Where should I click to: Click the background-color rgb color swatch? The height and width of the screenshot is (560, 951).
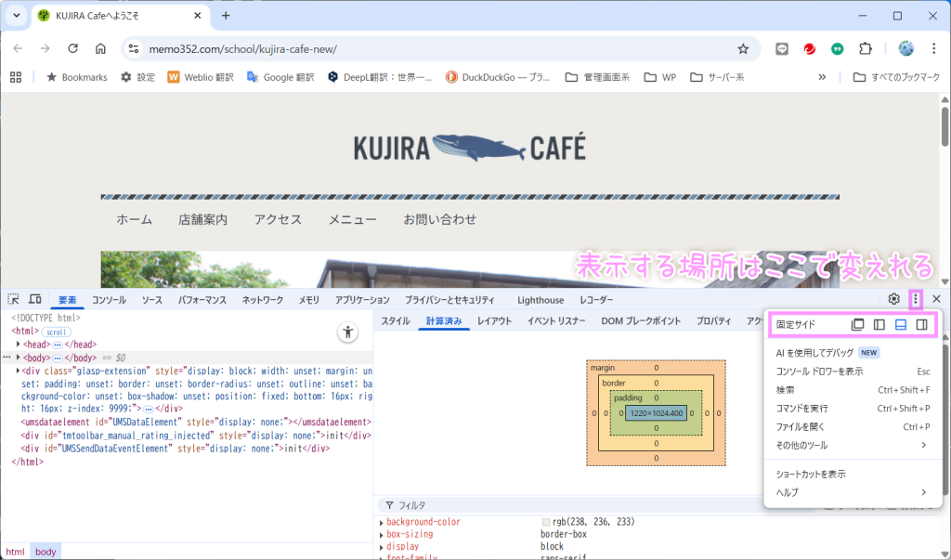[546, 522]
